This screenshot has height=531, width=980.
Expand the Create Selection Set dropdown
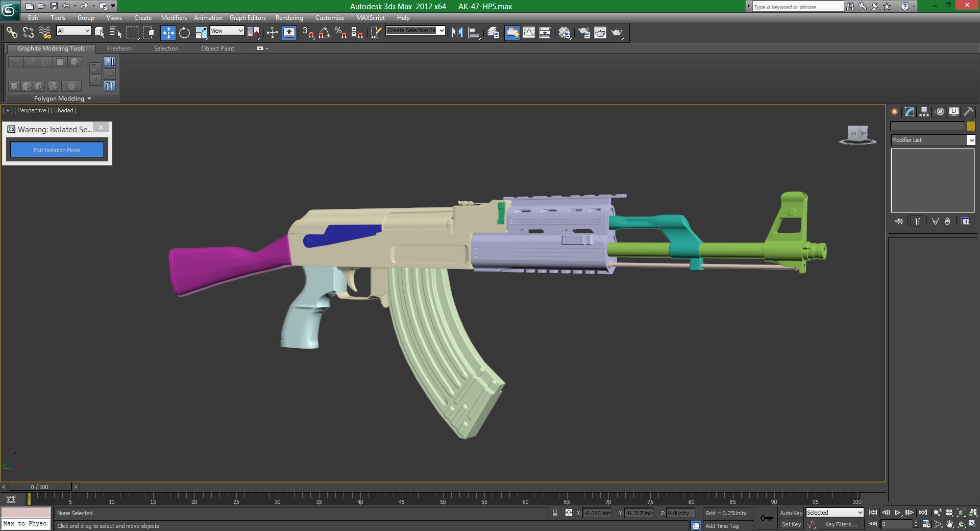tap(441, 30)
